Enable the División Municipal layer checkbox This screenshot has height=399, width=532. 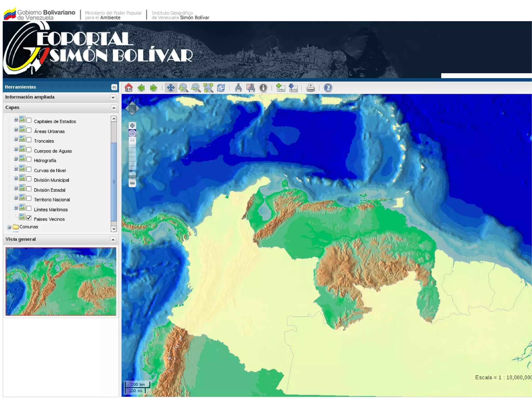(x=29, y=179)
